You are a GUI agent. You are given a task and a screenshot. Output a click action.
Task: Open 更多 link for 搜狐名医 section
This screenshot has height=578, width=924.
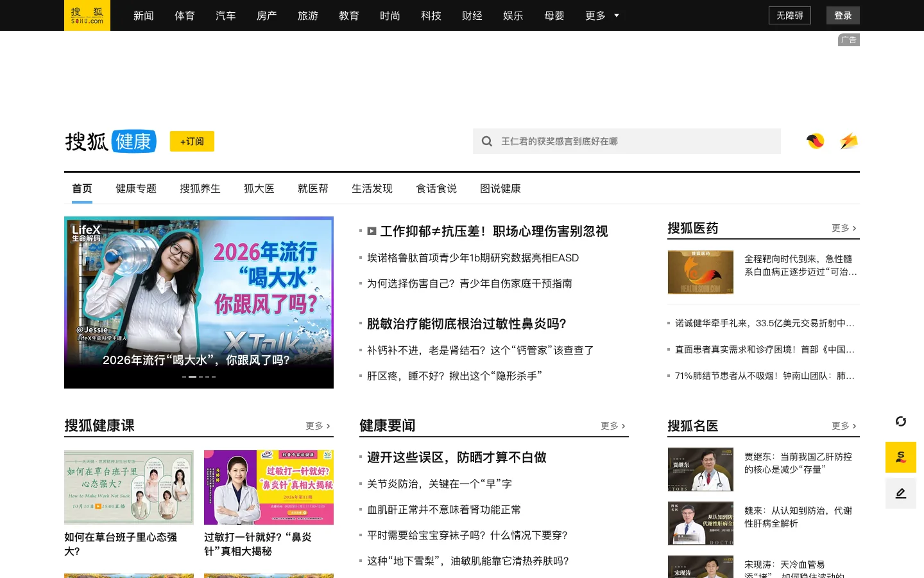coord(844,426)
